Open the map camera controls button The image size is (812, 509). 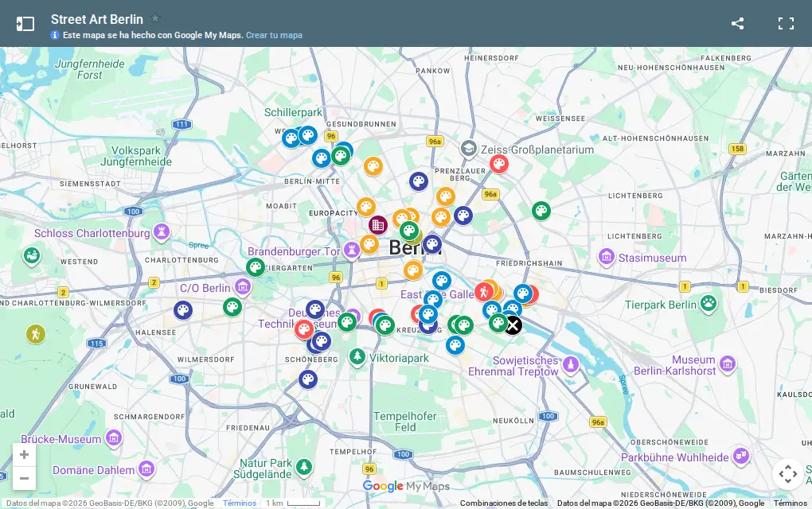(x=787, y=474)
